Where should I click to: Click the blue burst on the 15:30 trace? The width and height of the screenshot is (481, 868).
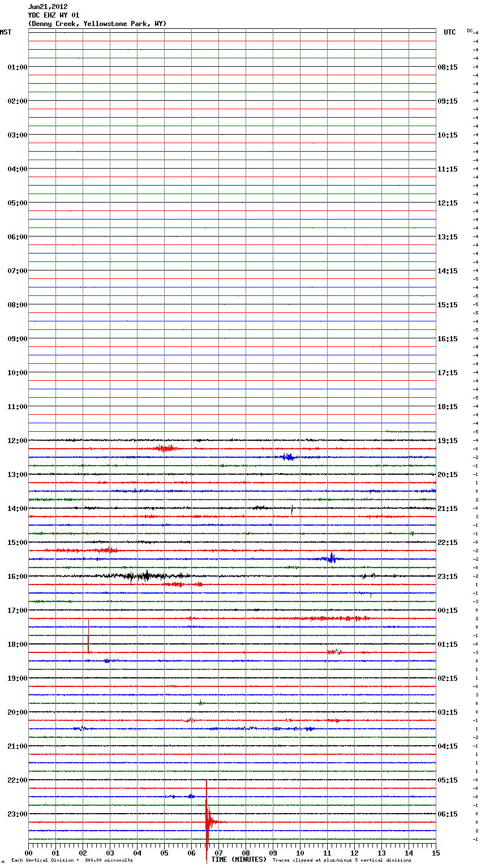click(x=332, y=558)
